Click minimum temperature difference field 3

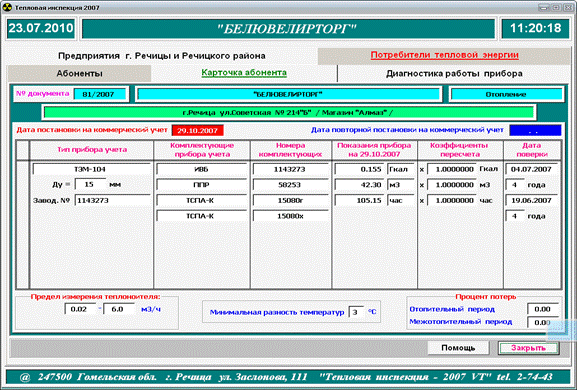pos(356,312)
